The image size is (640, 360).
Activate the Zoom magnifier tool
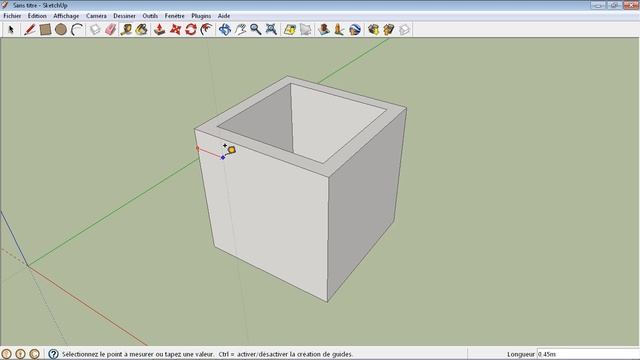256,29
